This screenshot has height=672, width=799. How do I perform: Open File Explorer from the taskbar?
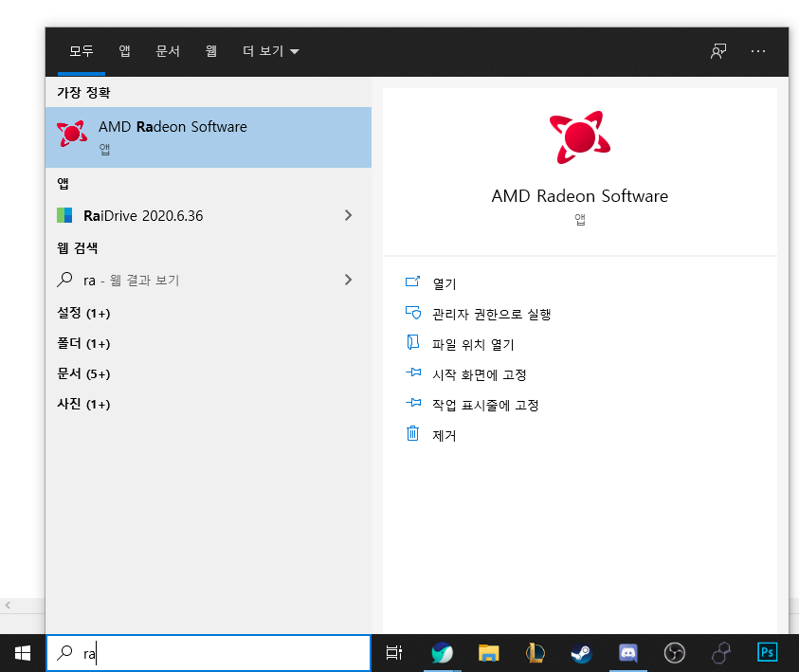pyautogui.click(x=488, y=653)
